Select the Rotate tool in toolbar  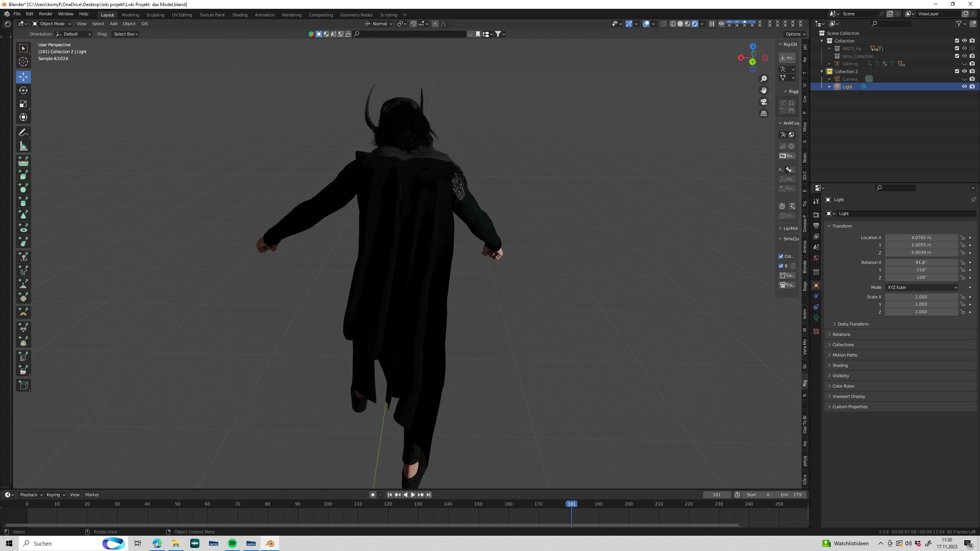[x=23, y=90]
